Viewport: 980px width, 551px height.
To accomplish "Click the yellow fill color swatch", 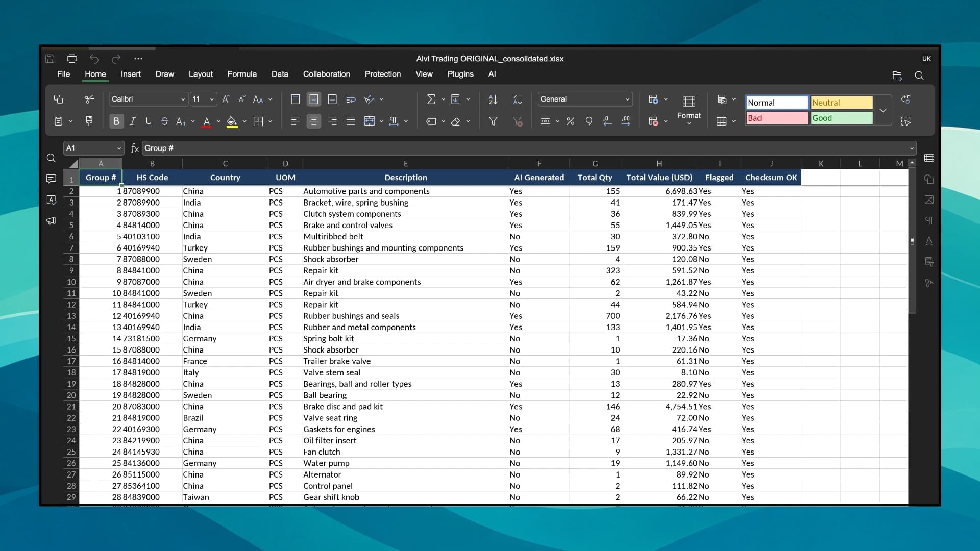I will coord(232,121).
